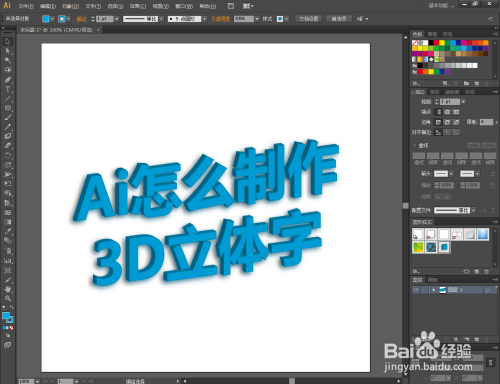Click the arrange documents button in menu bar

[x=248, y=6]
